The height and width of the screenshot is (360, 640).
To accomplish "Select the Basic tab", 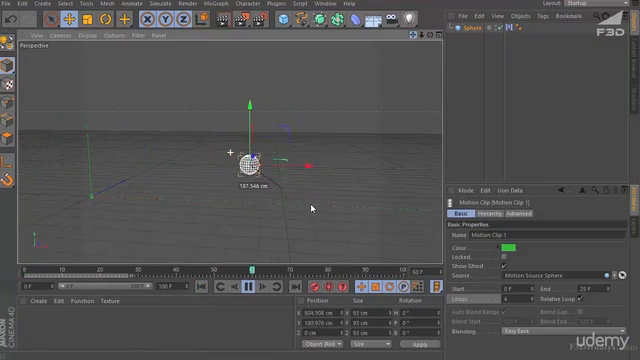I will (461, 213).
